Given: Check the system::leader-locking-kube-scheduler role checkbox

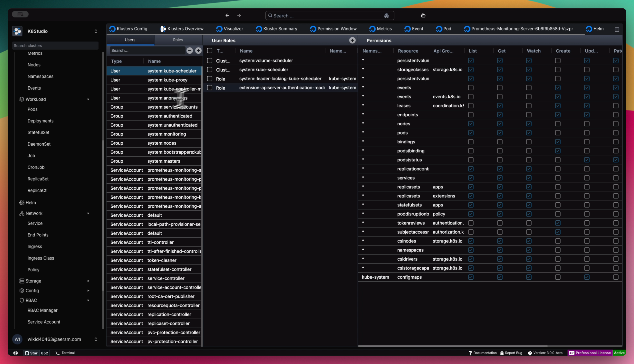Looking at the screenshot, I should [210, 79].
